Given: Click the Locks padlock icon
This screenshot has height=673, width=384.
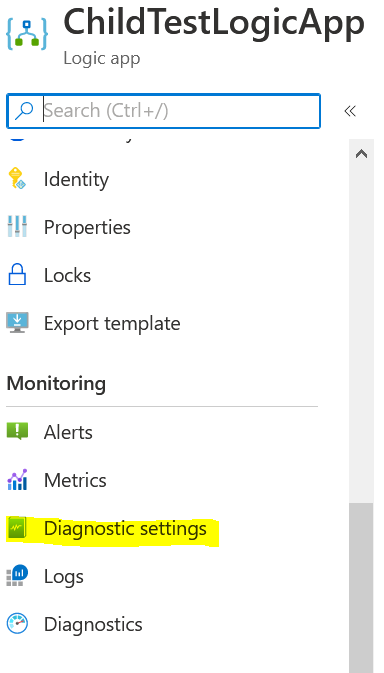Looking at the screenshot, I should [17, 275].
